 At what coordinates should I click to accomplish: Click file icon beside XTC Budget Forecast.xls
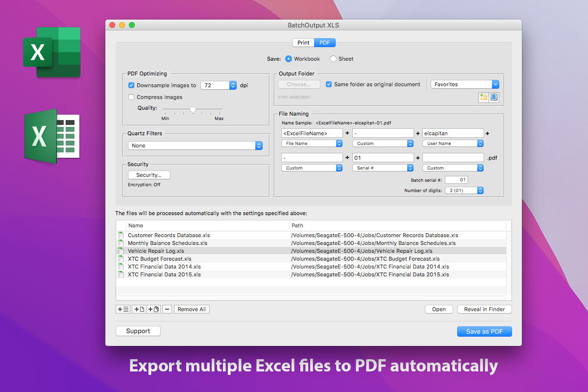tap(121, 259)
